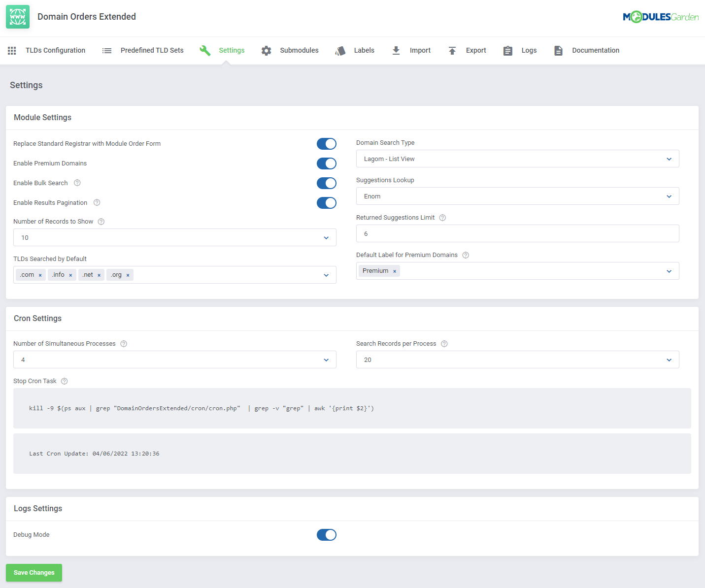Click the Returned Suggestions Limit input field
Image resolution: width=705 pixels, height=588 pixels.
click(517, 233)
